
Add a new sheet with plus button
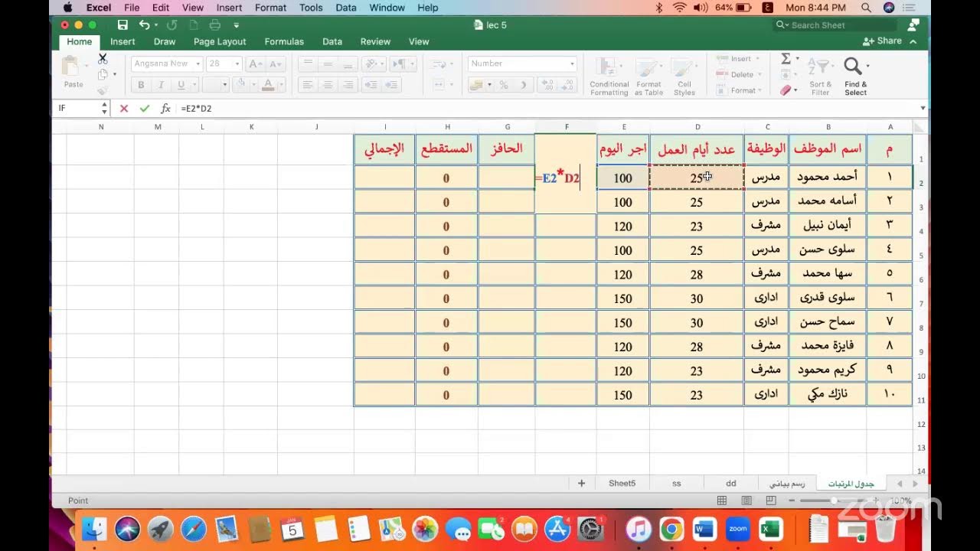coord(581,484)
